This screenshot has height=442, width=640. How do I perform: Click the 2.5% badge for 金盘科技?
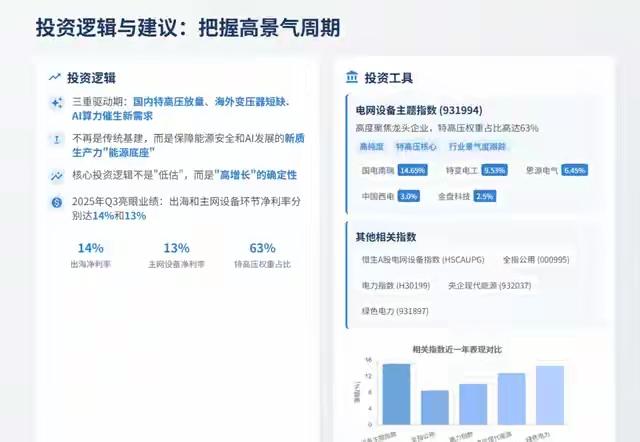click(484, 196)
